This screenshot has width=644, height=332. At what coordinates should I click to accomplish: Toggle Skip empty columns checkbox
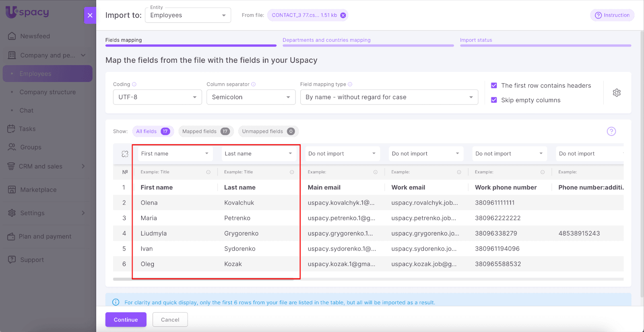coord(494,100)
